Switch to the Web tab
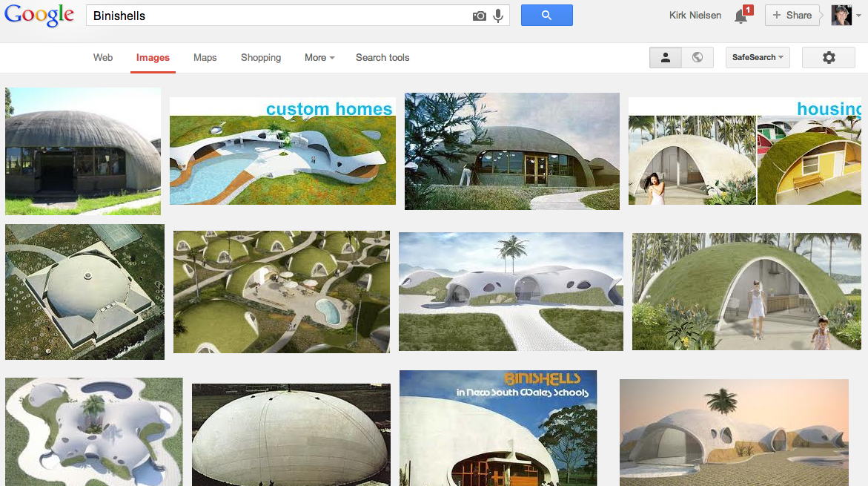This screenshot has width=868, height=486. [103, 58]
